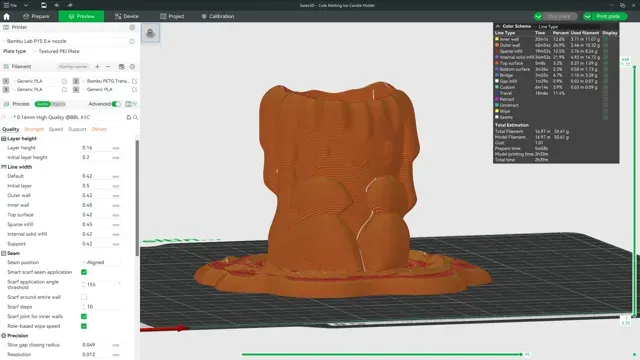This screenshot has width=640, height=360.
Task: Uncheck Scarf joint for inner walls
Action: [84, 316]
